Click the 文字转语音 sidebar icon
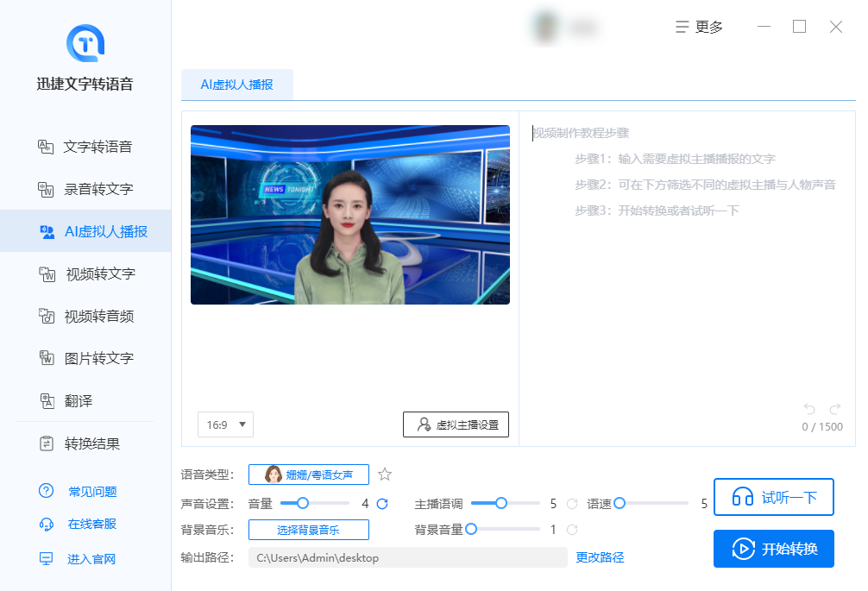Viewport: 868px width, 591px height. pos(46,147)
